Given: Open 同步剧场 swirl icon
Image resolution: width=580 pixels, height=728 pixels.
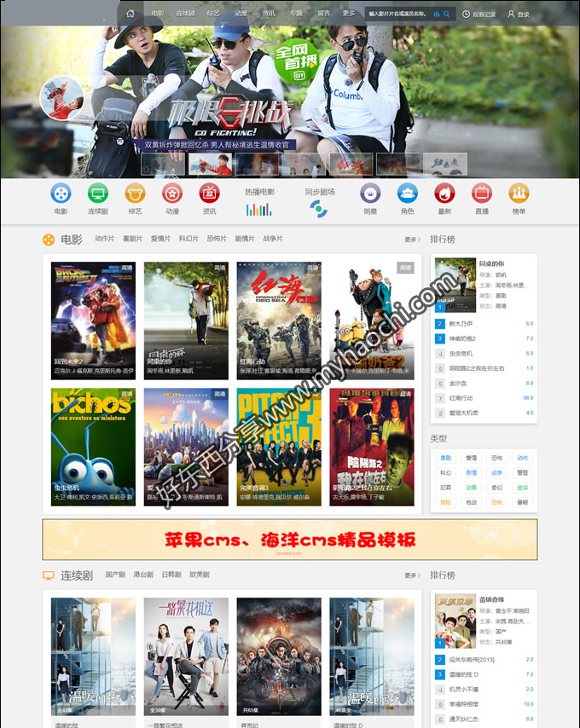Looking at the screenshot, I should (319, 209).
